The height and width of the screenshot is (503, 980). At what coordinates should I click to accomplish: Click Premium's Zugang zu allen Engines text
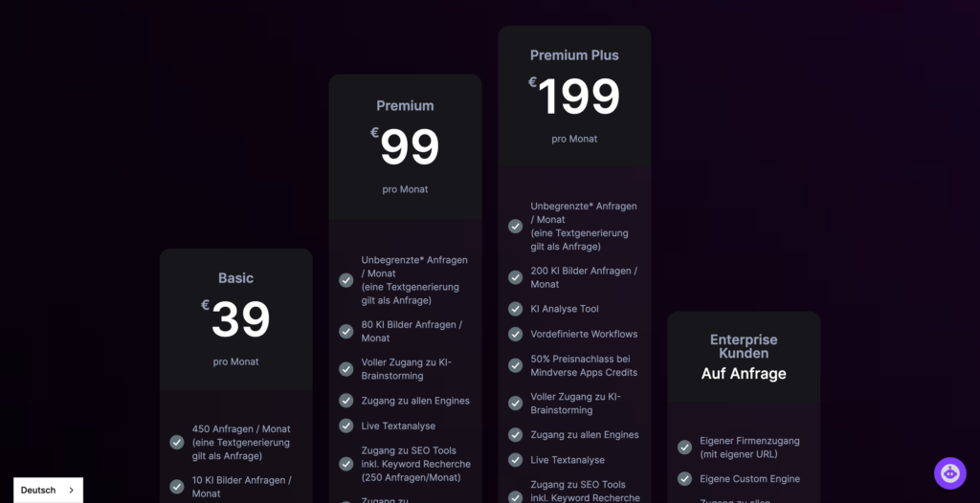click(415, 401)
